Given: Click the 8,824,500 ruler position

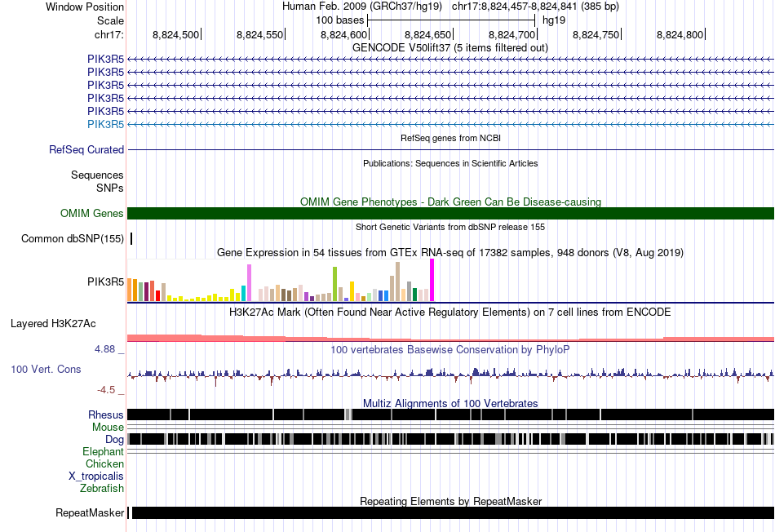Looking at the screenshot, I should 175,34.
